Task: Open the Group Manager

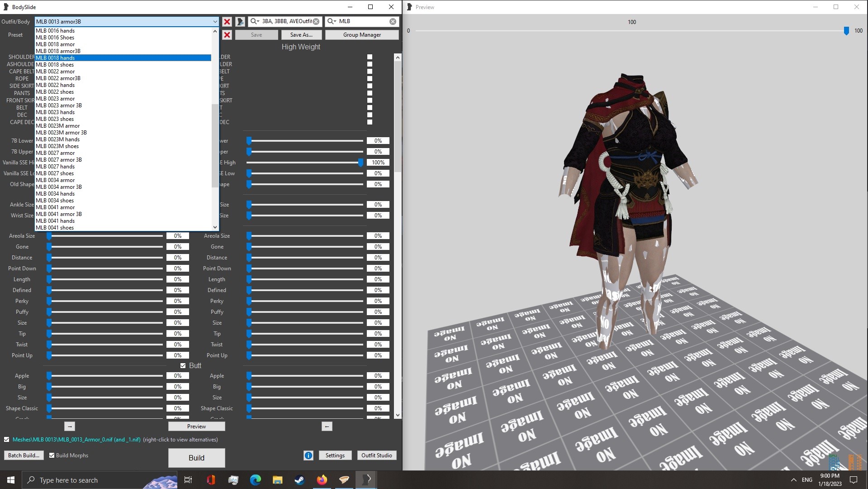Action: click(x=361, y=34)
